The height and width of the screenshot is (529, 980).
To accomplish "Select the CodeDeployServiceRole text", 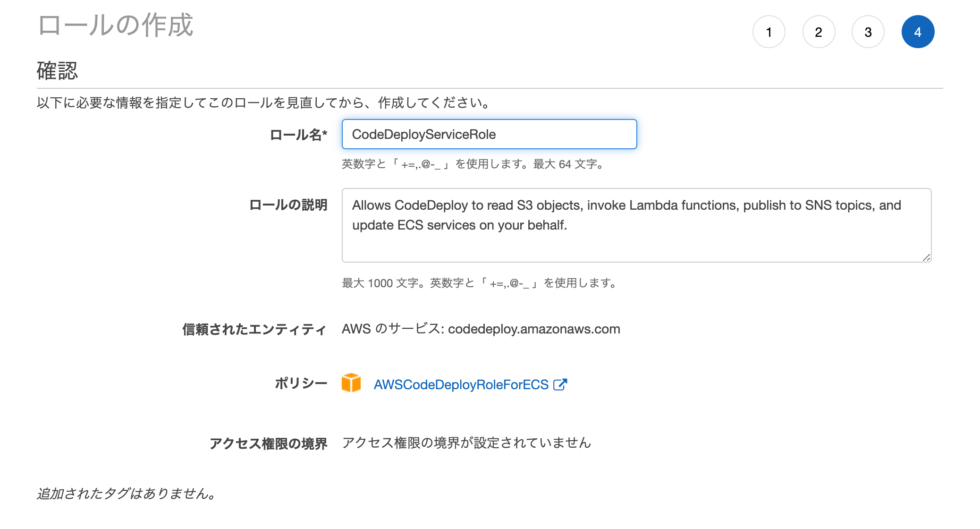I will coord(424,134).
